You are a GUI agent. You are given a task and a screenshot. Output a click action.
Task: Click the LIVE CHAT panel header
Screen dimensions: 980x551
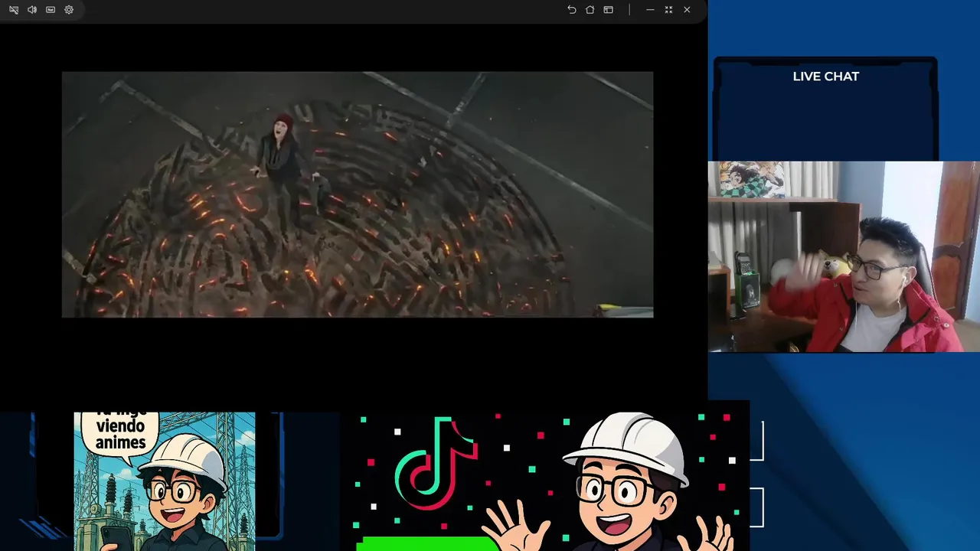tap(825, 77)
